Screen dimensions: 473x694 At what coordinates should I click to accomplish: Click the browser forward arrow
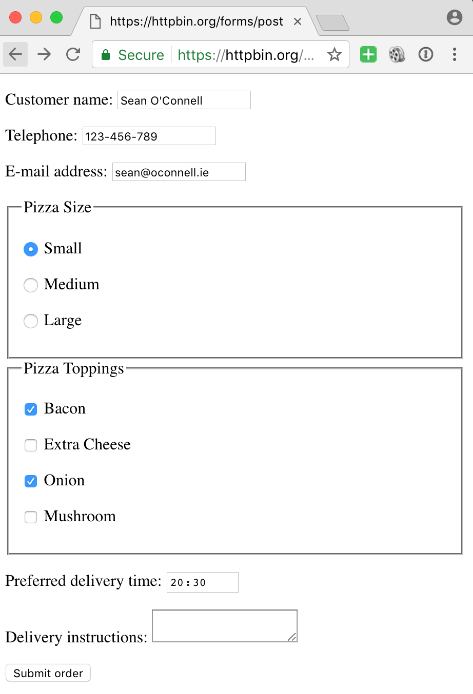44,54
